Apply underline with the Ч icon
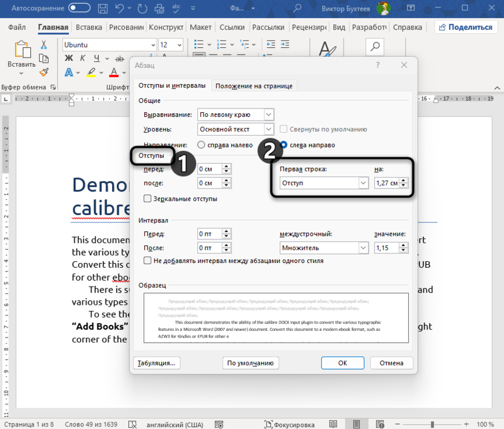The height and width of the screenshot is (429, 504). (97, 58)
